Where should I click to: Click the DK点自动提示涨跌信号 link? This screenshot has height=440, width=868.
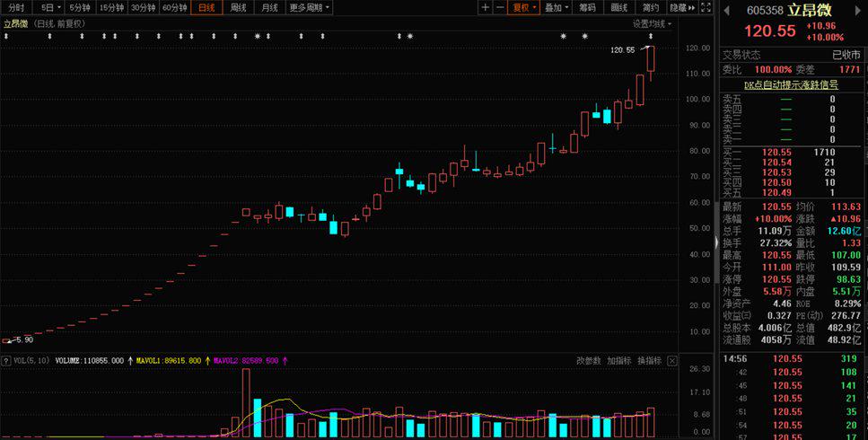coord(791,84)
